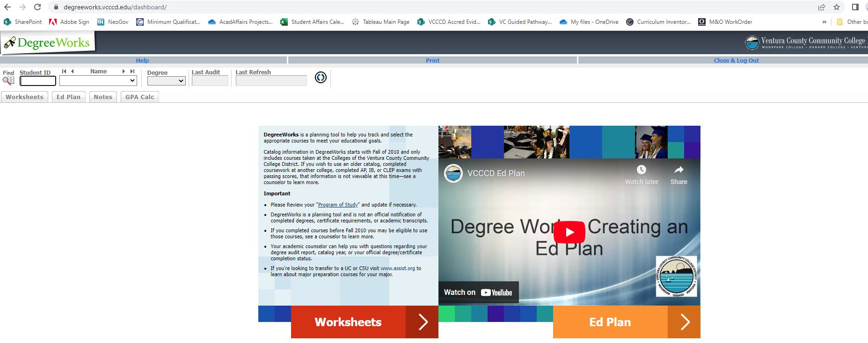Open My files - OneDrive bookmark
Image resolution: width=868 pixels, height=343 pixels.
[x=589, y=22]
